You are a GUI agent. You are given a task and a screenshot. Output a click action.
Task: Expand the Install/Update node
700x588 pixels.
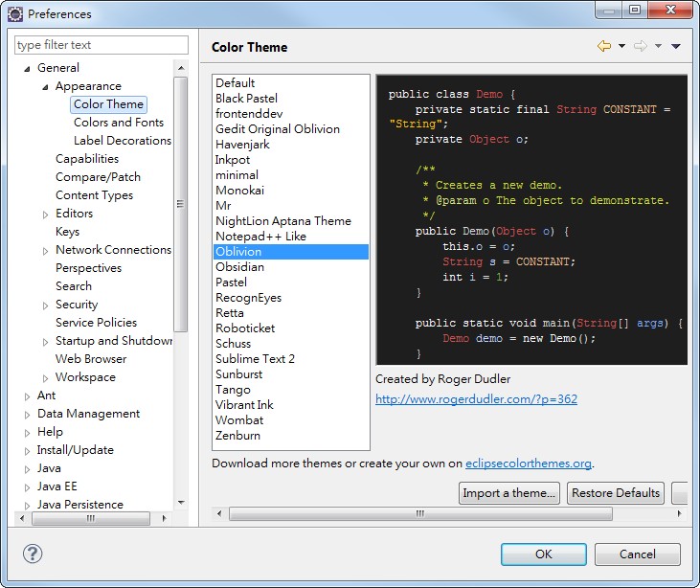click(x=27, y=451)
